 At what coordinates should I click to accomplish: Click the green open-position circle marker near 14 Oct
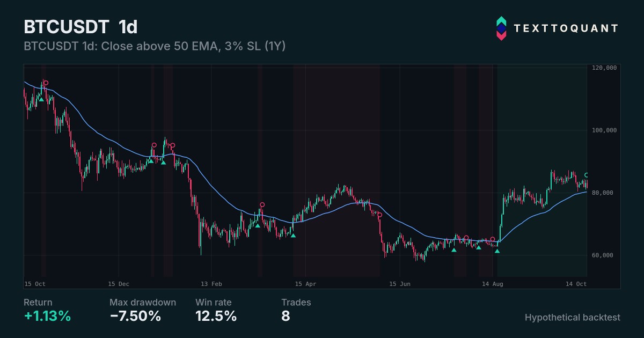[587, 175]
